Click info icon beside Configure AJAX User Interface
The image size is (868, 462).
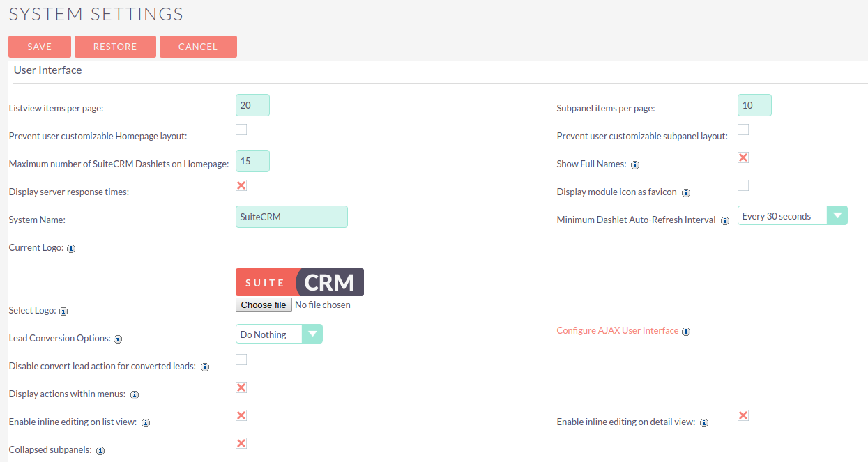686,332
